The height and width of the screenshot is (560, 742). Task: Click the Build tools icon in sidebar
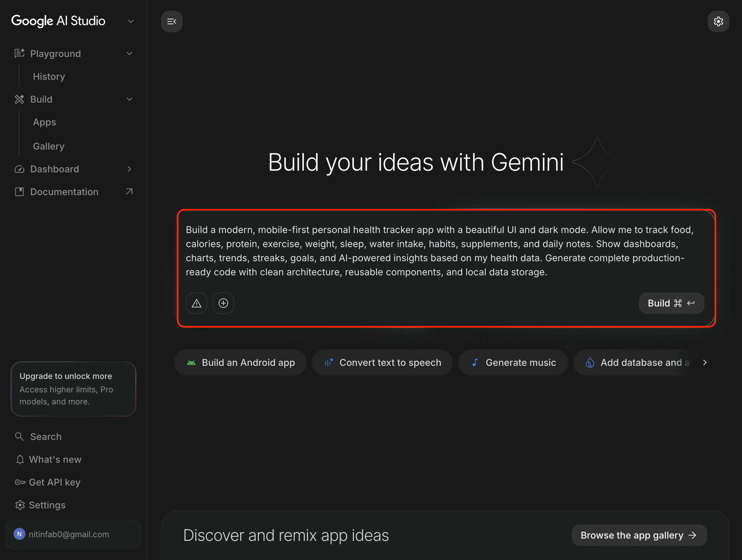pyautogui.click(x=19, y=99)
